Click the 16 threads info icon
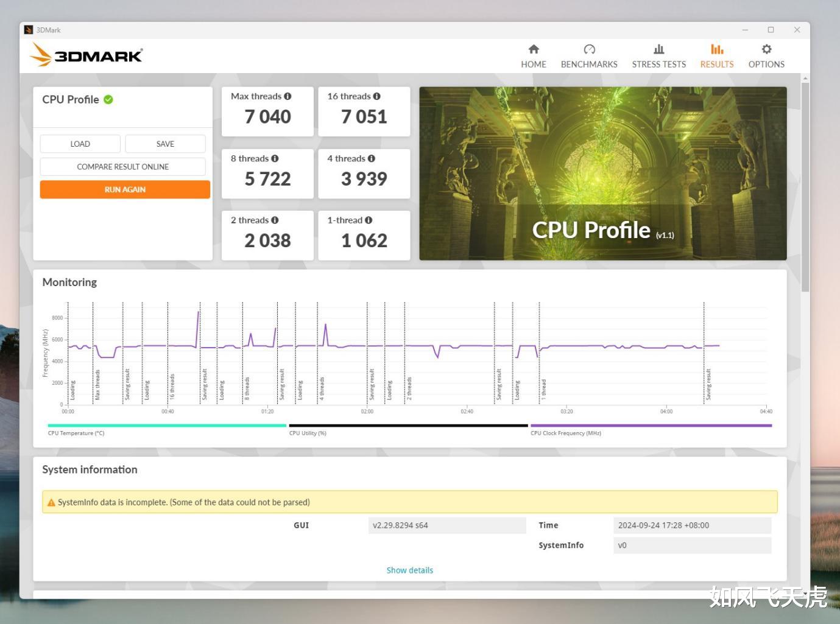This screenshot has height=624, width=840. pos(377,96)
